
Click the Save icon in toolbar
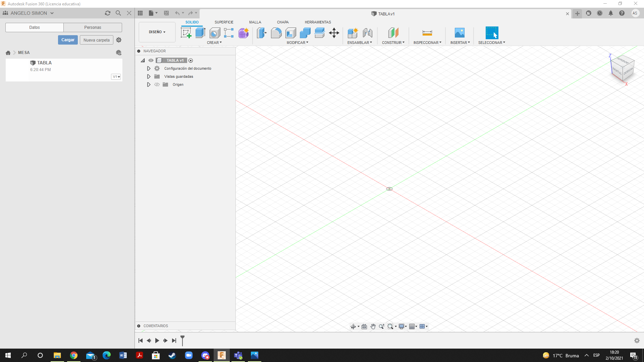[x=166, y=13]
